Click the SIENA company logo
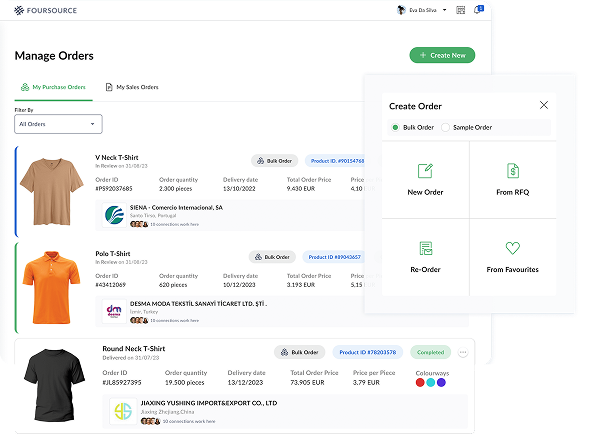 (114, 215)
